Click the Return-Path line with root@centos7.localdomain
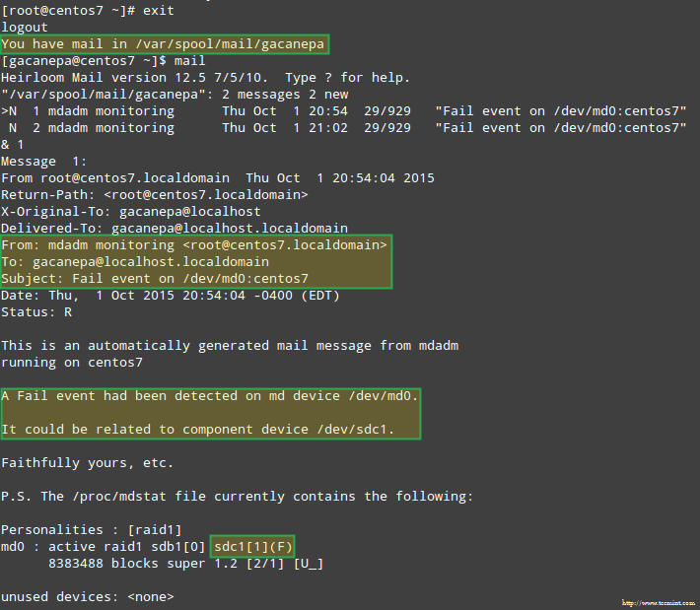Screen dimensions: 700x610 [154, 195]
